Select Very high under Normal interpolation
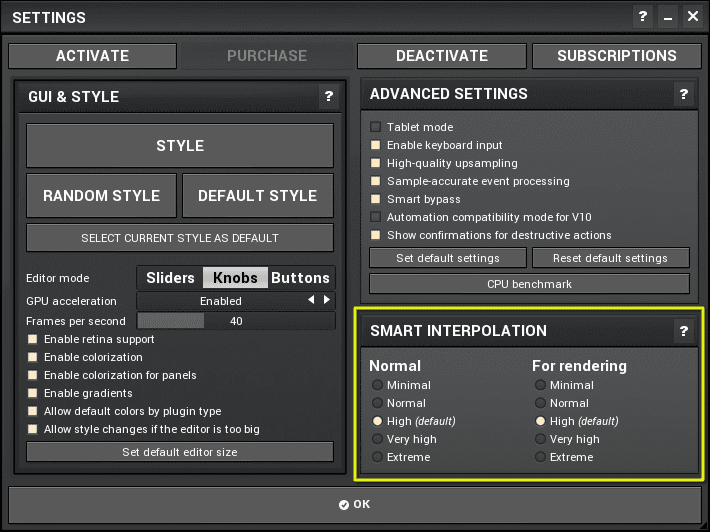This screenshot has height=532, width=710. (x=377, y=439)
